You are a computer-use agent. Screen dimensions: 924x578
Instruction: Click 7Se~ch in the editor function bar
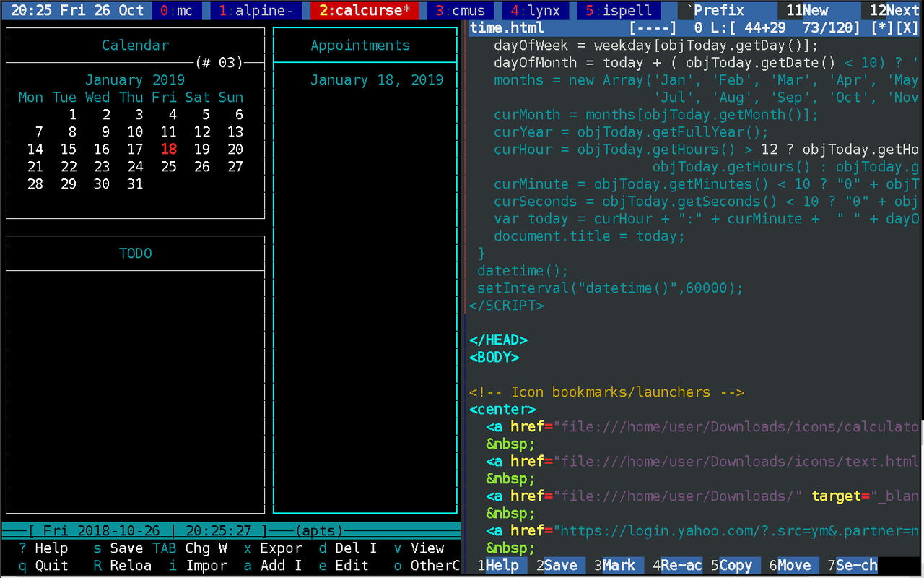853,565
